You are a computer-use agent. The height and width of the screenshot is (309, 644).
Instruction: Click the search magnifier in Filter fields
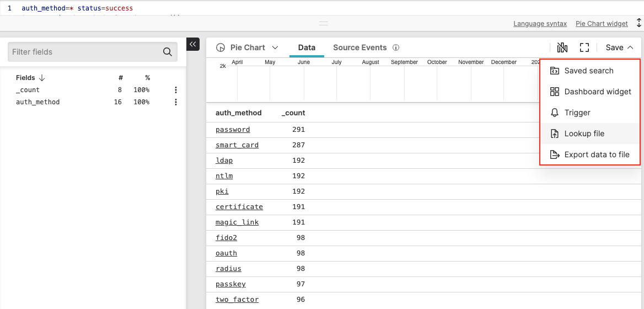click(x=168, y=52)
